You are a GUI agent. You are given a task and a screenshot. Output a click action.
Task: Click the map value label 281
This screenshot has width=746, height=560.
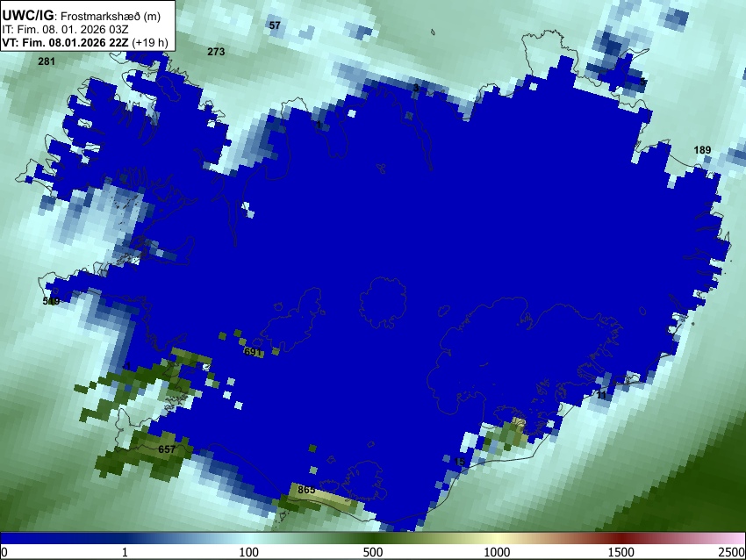tap(47, 61)
